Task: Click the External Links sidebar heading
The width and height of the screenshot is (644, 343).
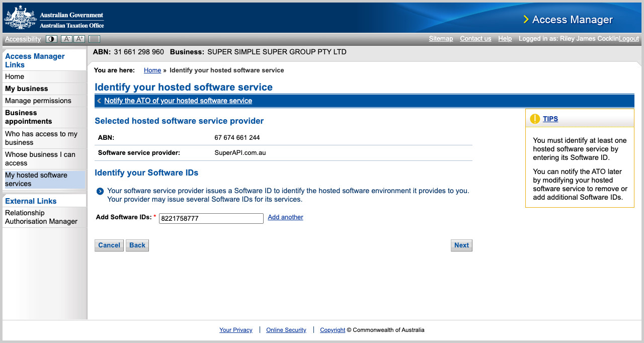Action: tap(31, 201)
